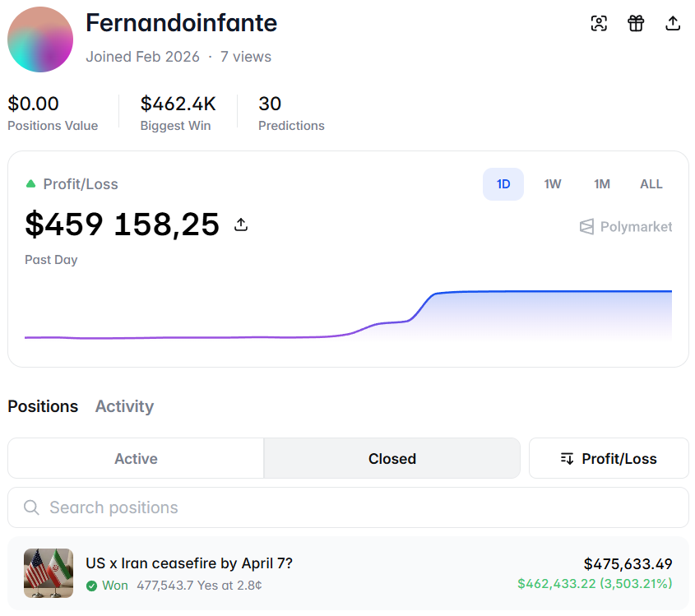
Task: Click the profit/loss line chart
Action: (348, 316)
